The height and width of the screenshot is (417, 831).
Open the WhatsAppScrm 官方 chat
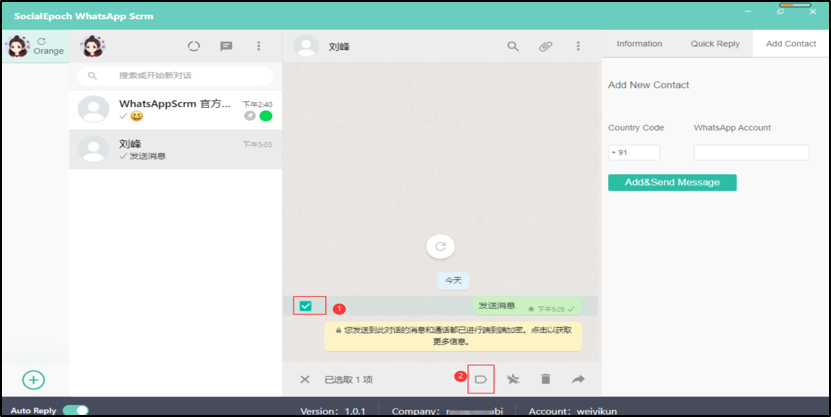[175, 110]
